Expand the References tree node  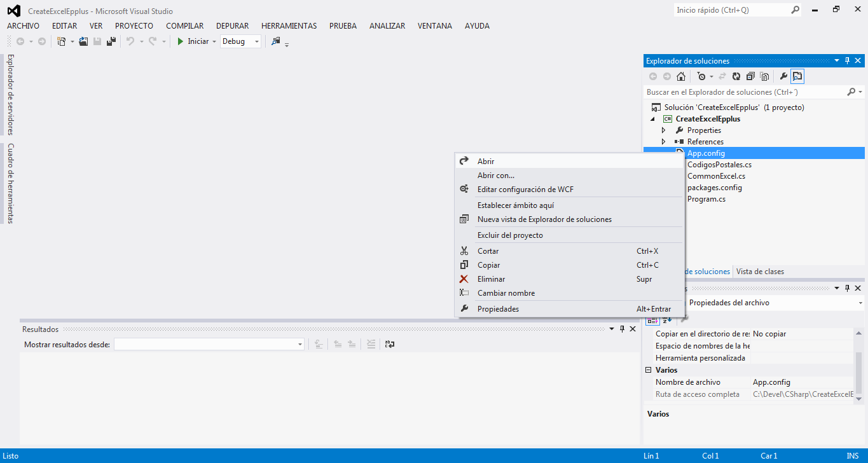663,142
